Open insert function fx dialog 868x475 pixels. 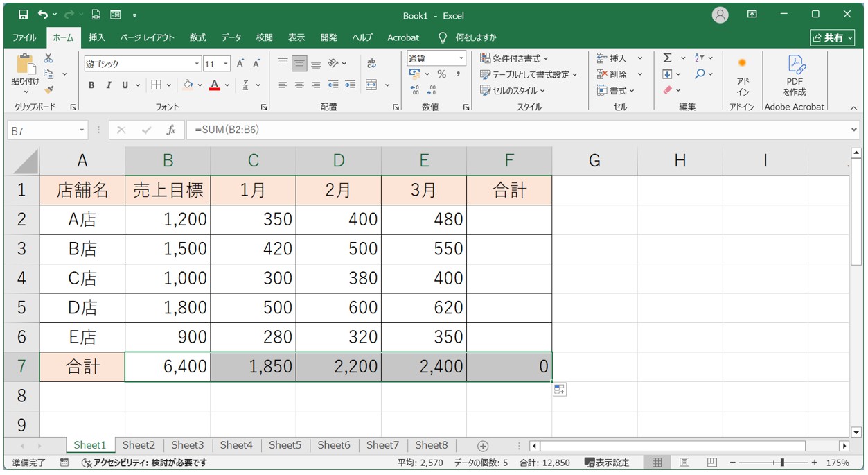click(x=170, y=130)
